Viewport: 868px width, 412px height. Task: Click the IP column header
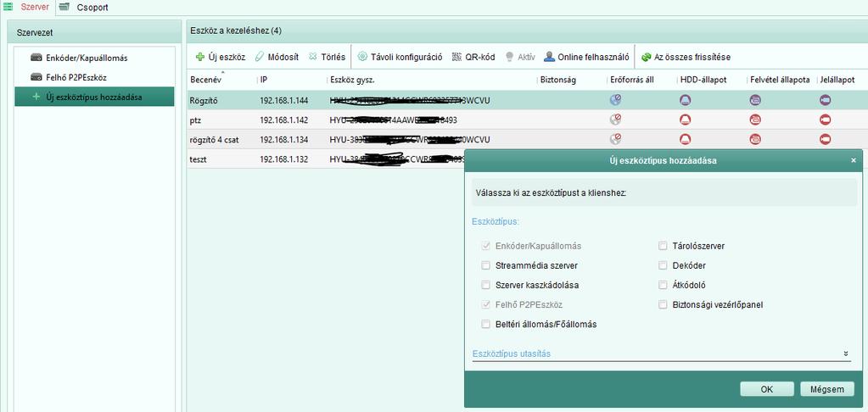[x=264, y=80]
